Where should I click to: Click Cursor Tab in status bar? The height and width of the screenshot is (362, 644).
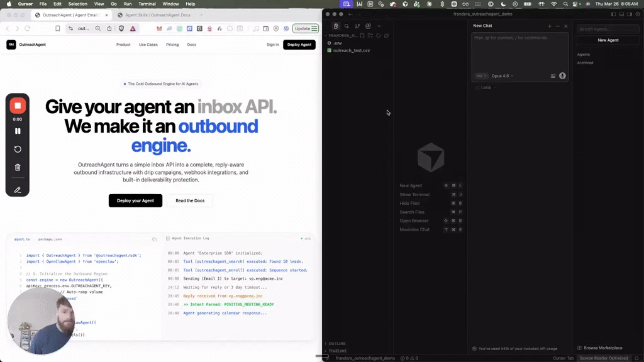click(563, 358)
